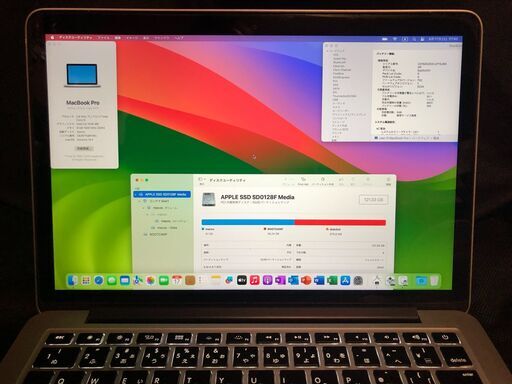512x384 pixels.
Task: Click More Info button in About This Mac
Action: [x=83, y=148]
